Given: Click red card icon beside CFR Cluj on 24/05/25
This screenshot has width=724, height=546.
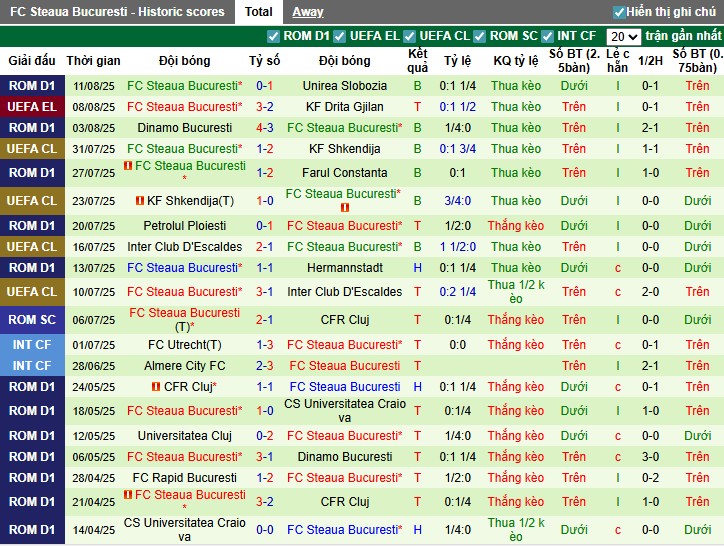Looking at the screenshot, I should pyautogui.click(x=156, y=387).
